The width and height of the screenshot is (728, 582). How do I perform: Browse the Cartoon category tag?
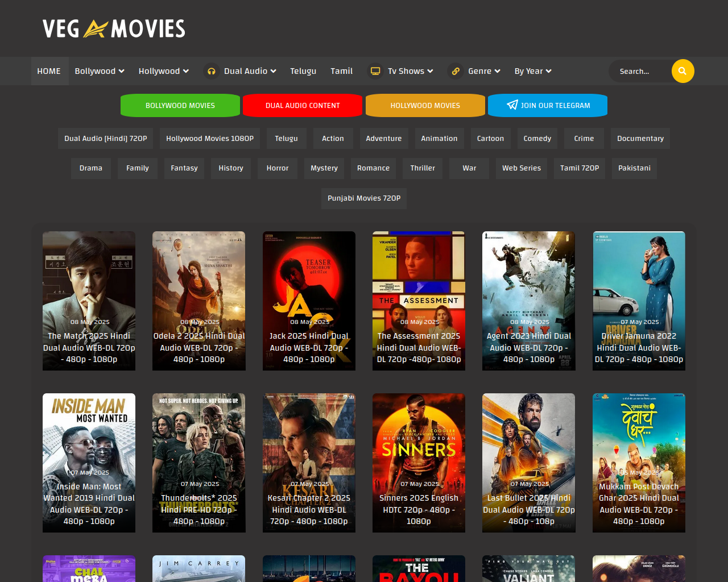[x=490, y=138]
